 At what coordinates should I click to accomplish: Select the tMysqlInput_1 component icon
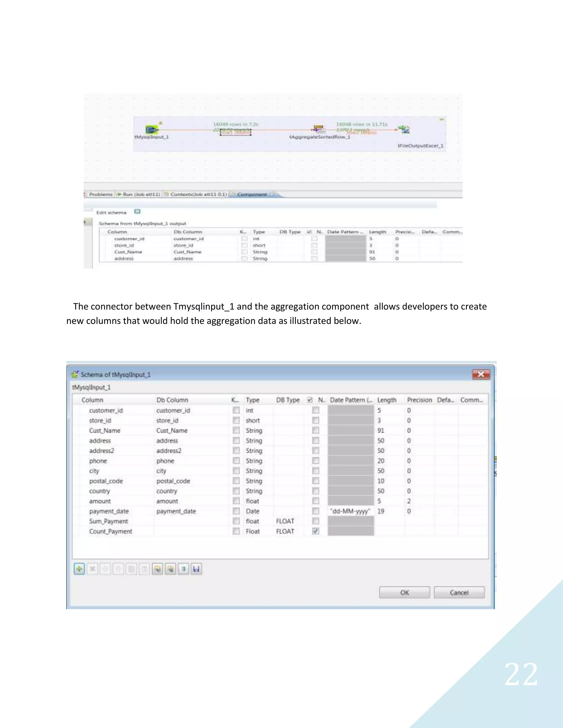(152, 129)
